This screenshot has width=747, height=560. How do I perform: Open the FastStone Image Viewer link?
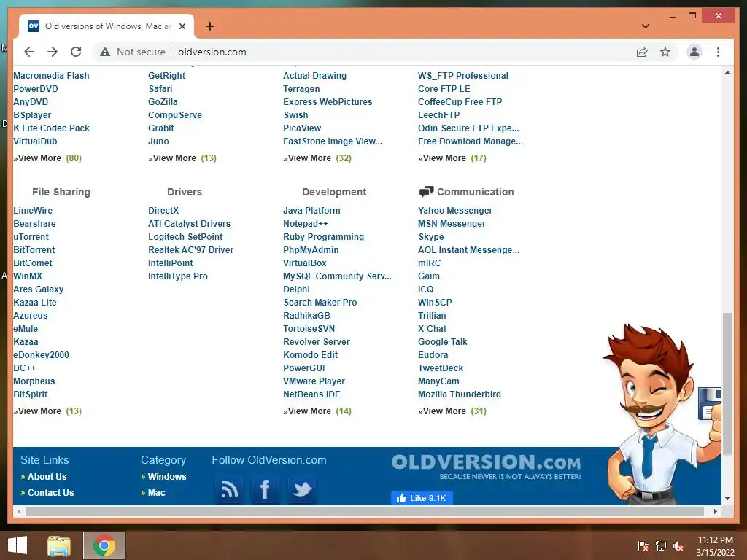click(x=333, y=141)
